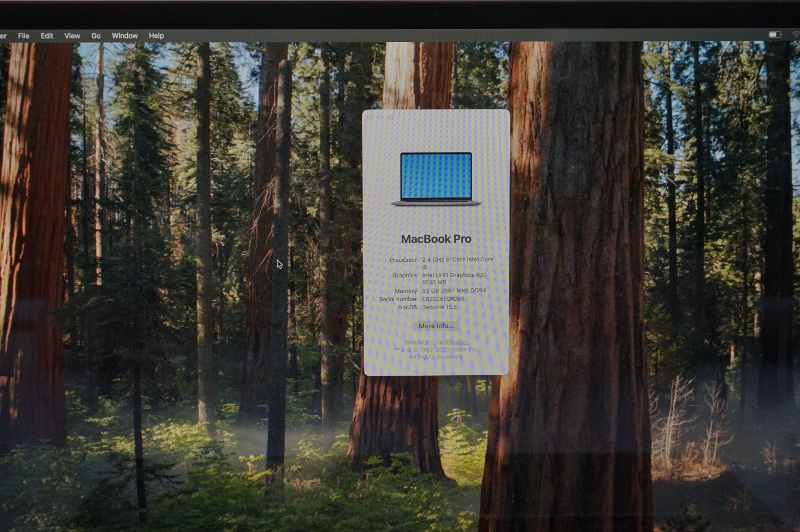Click the Memory label
This screenshot has height=532, width=800.
pyautogui.click(x=405, y=291)
